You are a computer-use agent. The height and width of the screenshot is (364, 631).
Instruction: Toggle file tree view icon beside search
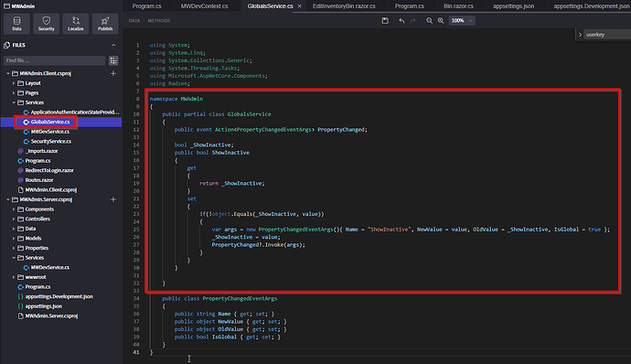(x=113, y=60)
